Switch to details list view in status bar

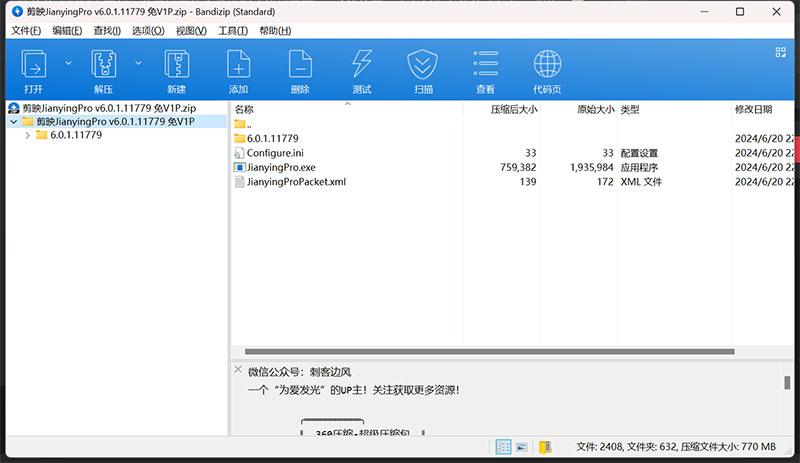[x=503, y=447]
